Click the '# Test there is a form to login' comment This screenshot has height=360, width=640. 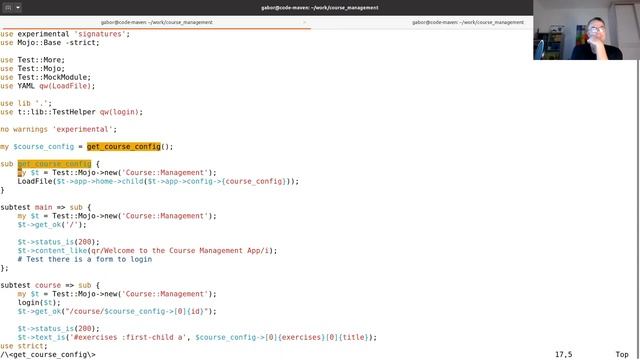pos(85,259)
